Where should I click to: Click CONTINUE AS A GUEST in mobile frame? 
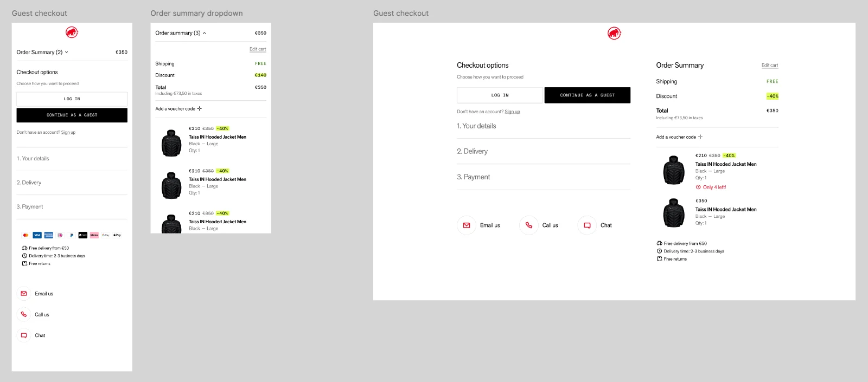pyautogui.click(x=72, y=115)
